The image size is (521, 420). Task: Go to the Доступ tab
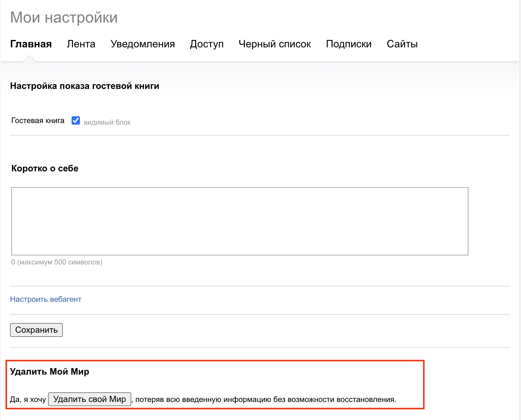pyautogui.click(x=207, y=44)
